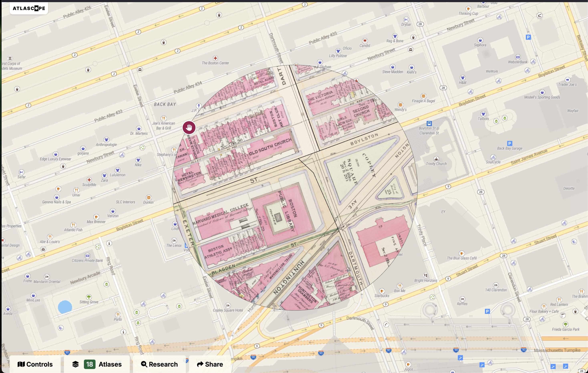
Task: Open the Controls panel
Action: tap(35, 364)
